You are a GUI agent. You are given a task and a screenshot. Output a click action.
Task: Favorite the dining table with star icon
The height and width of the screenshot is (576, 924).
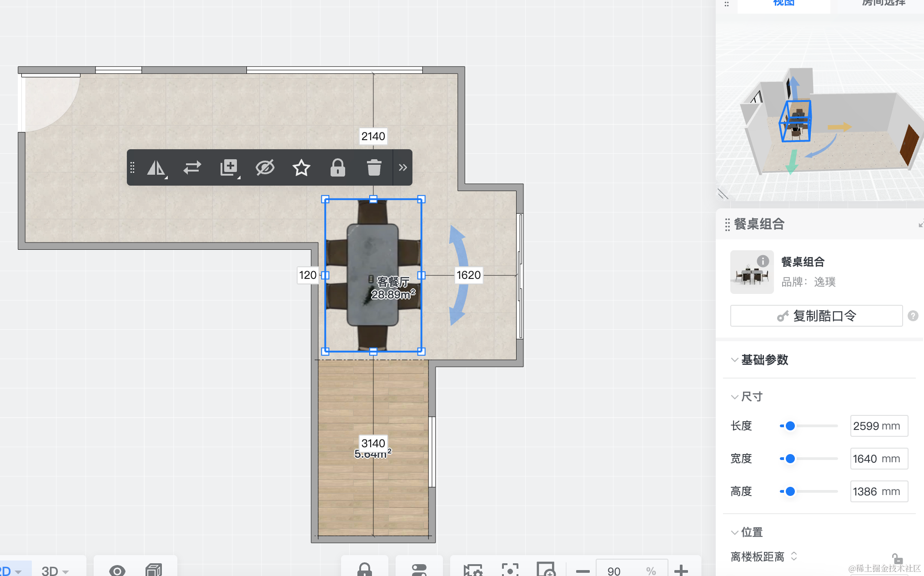pos(301,168)
